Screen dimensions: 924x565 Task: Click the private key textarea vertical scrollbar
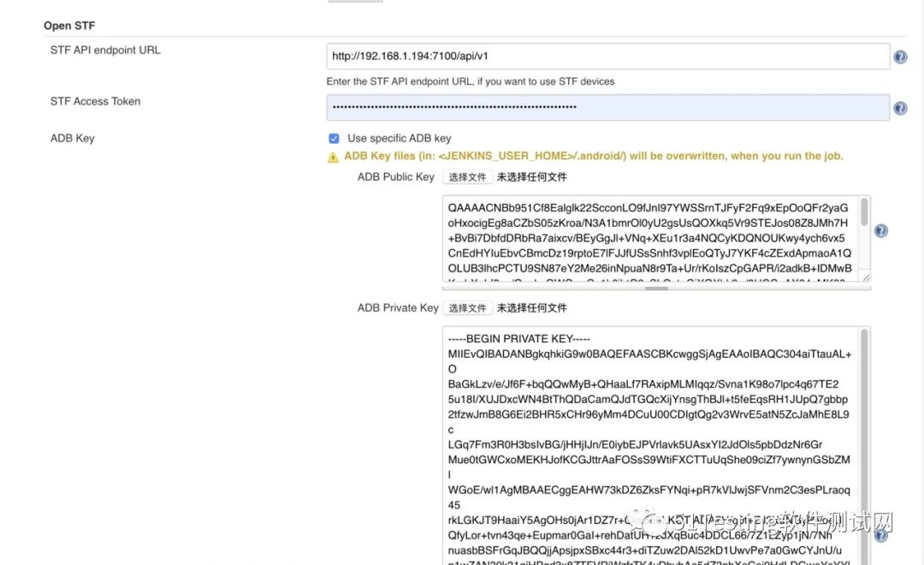click(864, 445)
